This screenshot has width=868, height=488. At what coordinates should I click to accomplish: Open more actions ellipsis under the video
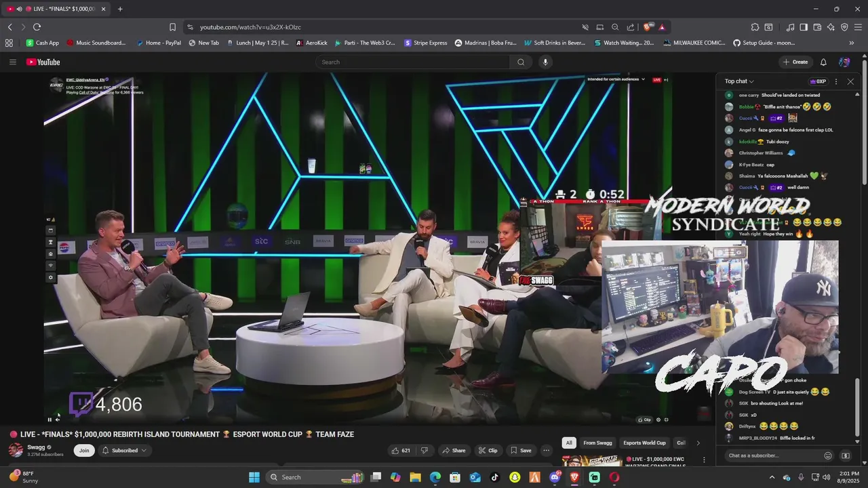(546, 450)
